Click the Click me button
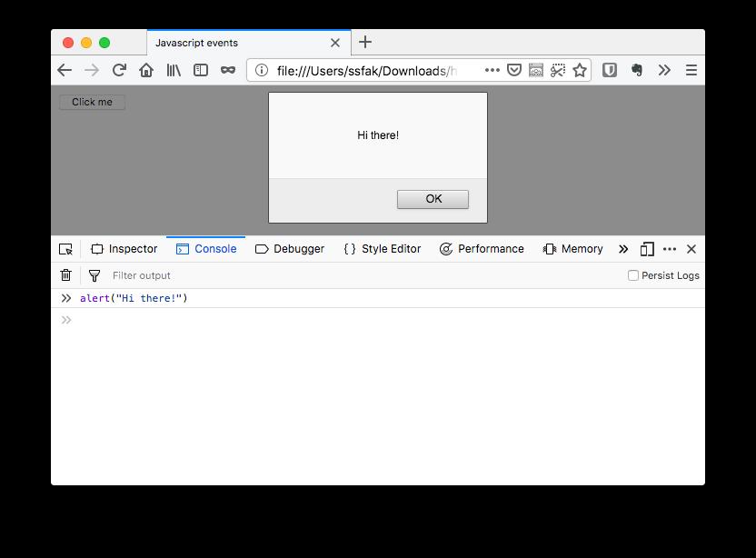 coord(92,103)
